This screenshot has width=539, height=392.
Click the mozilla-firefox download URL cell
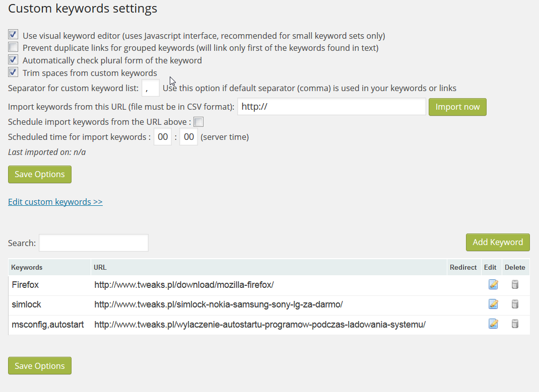point(269,285)
